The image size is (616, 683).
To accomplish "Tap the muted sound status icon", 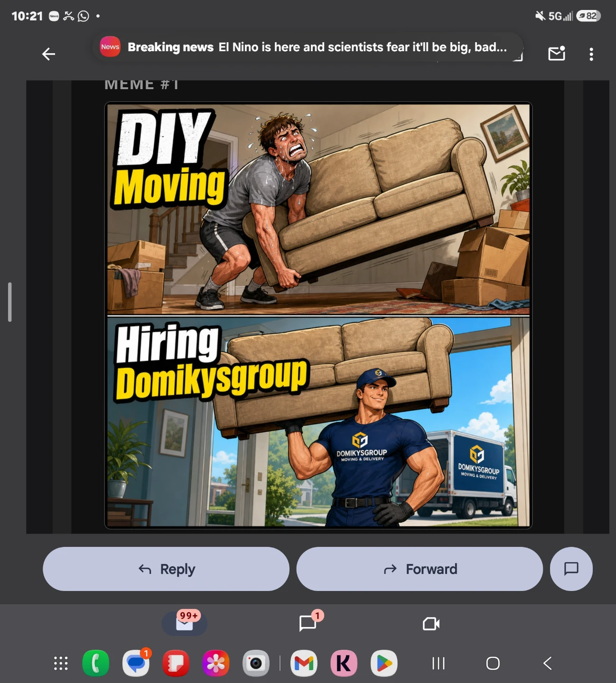I will click(x=540, y=16).
